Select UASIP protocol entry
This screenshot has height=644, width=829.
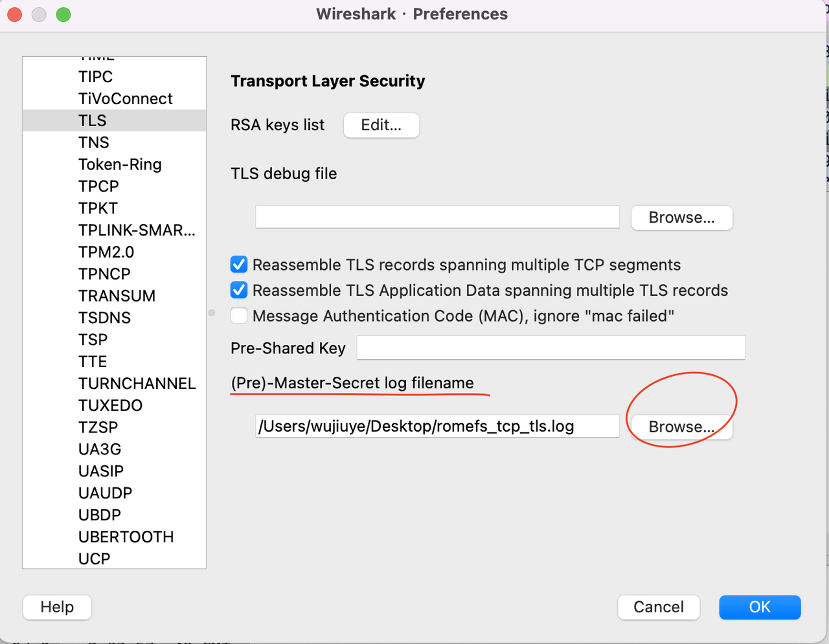click(115, 471)
